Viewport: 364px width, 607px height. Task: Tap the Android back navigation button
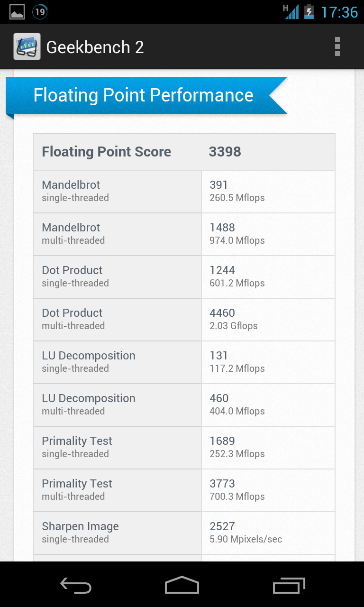(76, 586)
